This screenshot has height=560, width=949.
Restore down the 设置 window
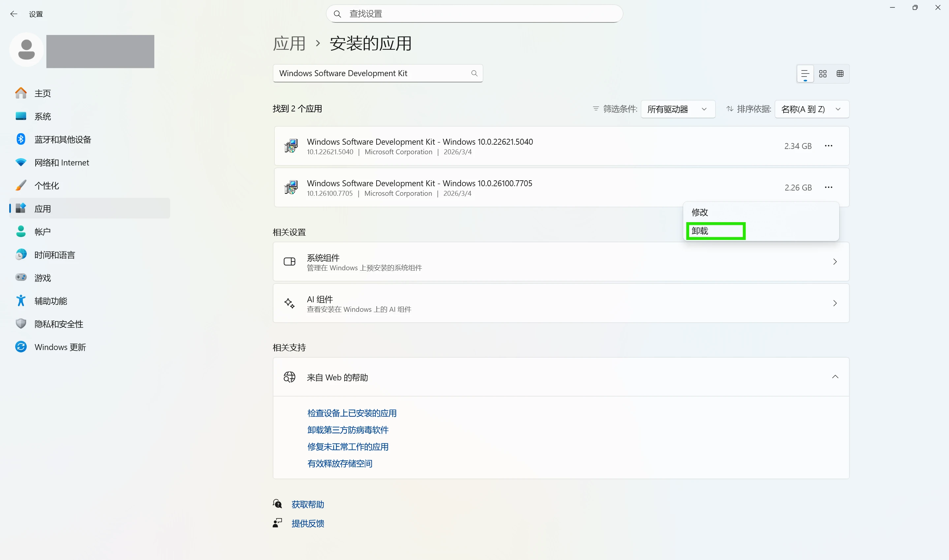pyautogui.click(x=915, y=8)
